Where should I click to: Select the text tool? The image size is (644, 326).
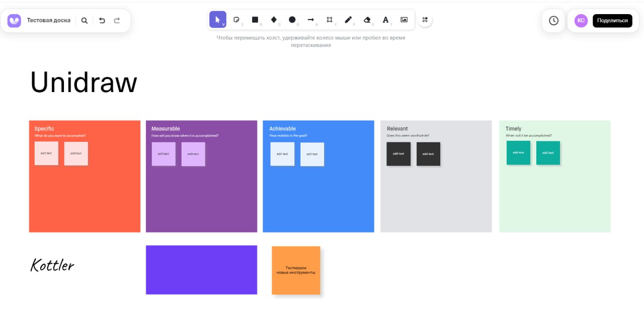(385, 20)
